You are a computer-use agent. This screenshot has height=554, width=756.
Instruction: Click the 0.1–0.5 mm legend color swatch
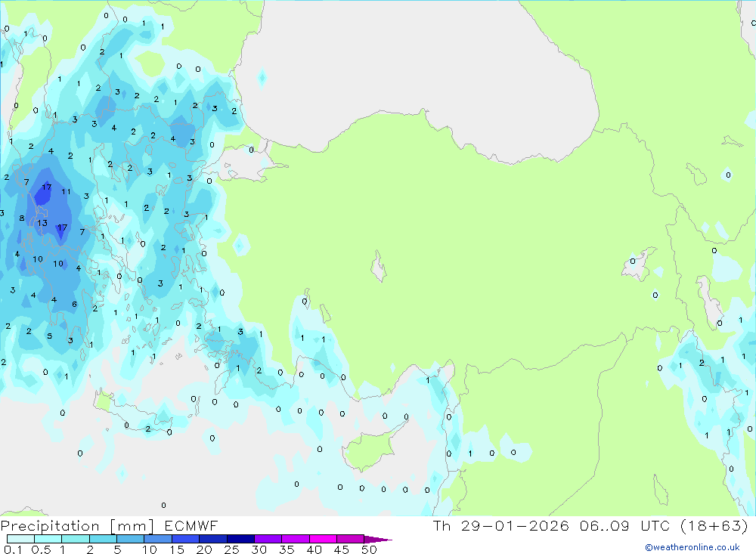[x=20, y=539]
